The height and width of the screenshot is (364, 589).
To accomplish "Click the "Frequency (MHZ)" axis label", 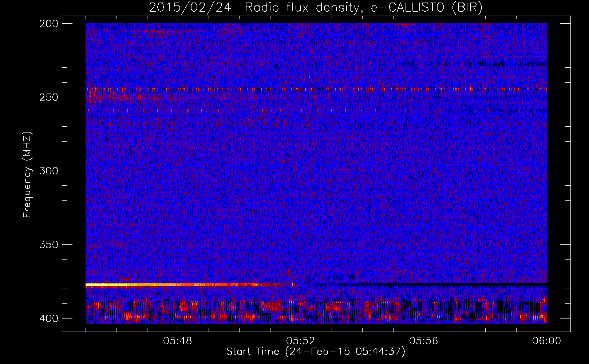I will click(x=27, y=174).
